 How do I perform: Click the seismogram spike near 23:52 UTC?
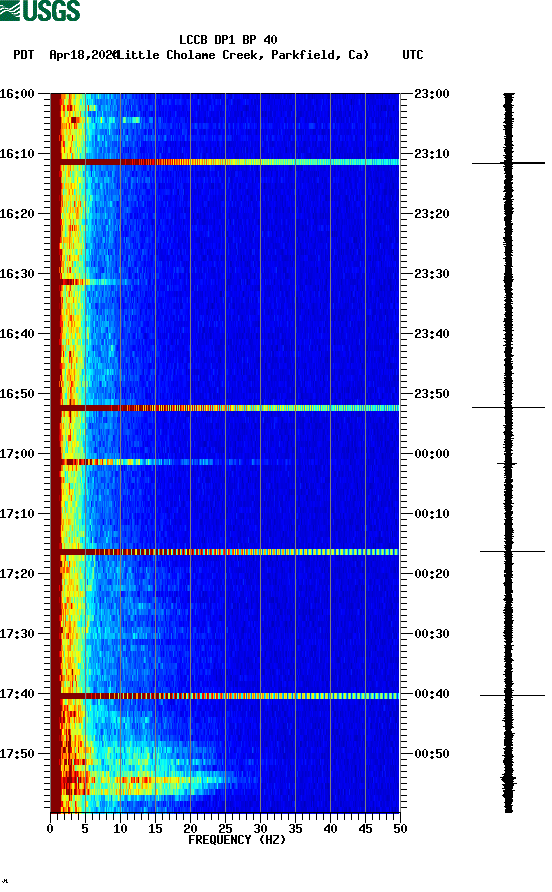tap(508, 407)
